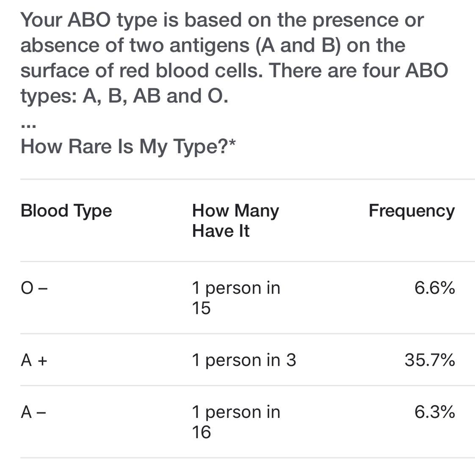Click the "Blood Type" column header
The width and height of the screenshot is (475, 476).
pos(66,210)
